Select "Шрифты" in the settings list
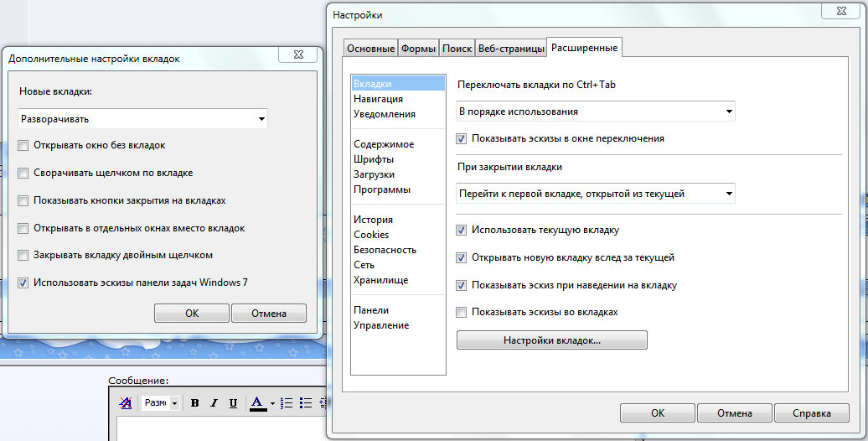This screenshot has height=441, width=868. (x=398, y=159)
